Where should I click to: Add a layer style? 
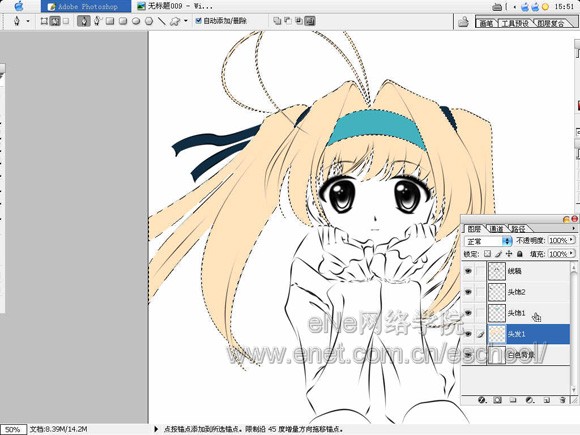click(482, 400)
